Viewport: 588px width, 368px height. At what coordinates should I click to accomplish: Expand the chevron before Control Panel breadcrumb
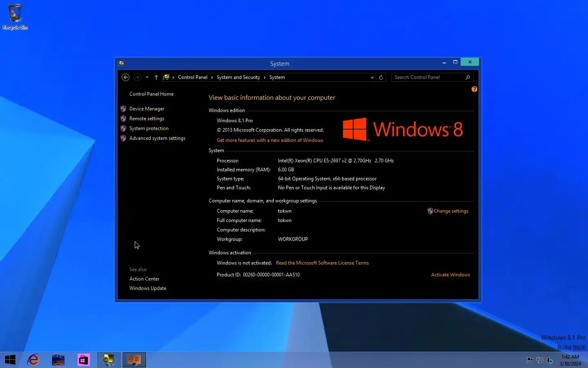pyautogui.click(x=174, y=77)
